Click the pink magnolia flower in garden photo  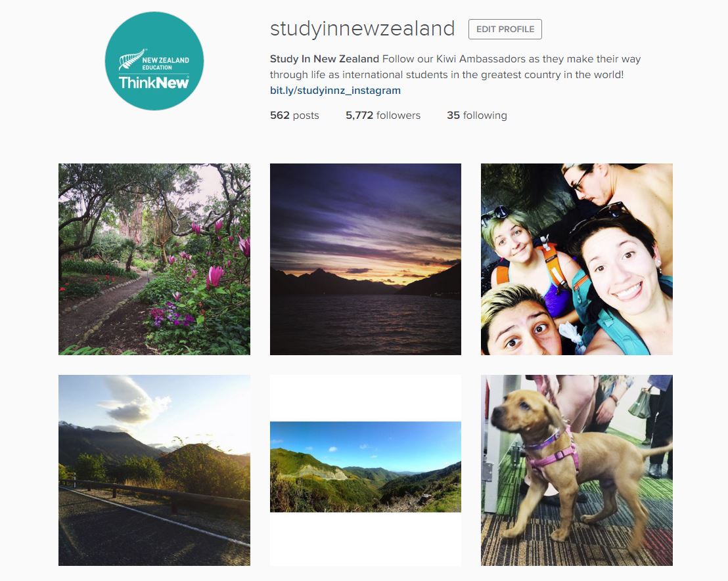[x=215, y=276]
